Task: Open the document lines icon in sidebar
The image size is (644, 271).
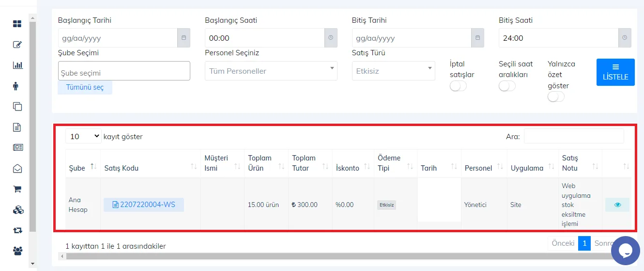Action: point(17,127)
